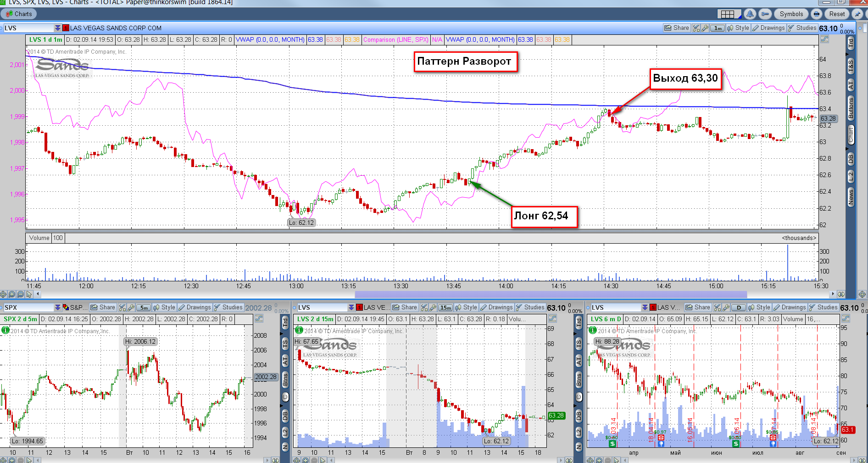The width and height of the screenshot is (868, 463).
Task: Share the main LVS chart
Action: point(677,28)
